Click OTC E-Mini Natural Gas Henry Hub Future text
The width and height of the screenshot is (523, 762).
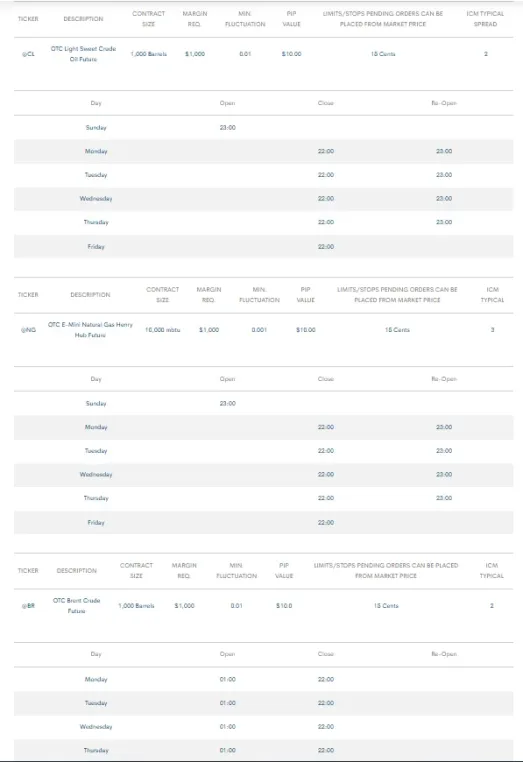(x=90, y=330)
